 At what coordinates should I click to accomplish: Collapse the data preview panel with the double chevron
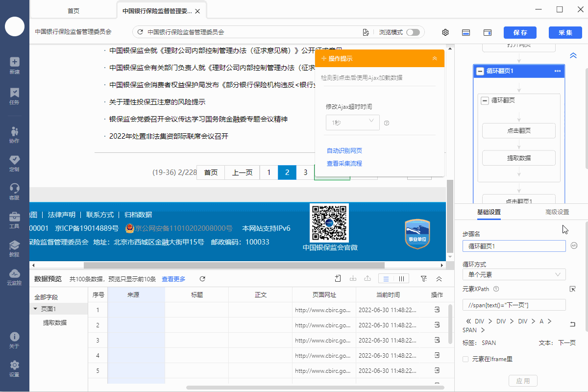click(439, 279)
